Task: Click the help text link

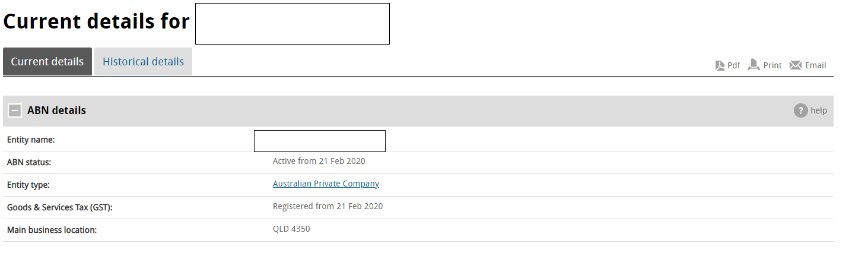Action: 819,110
